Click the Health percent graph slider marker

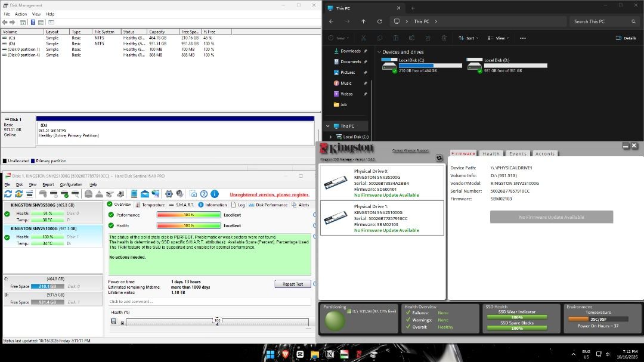(x=217, y=320)
